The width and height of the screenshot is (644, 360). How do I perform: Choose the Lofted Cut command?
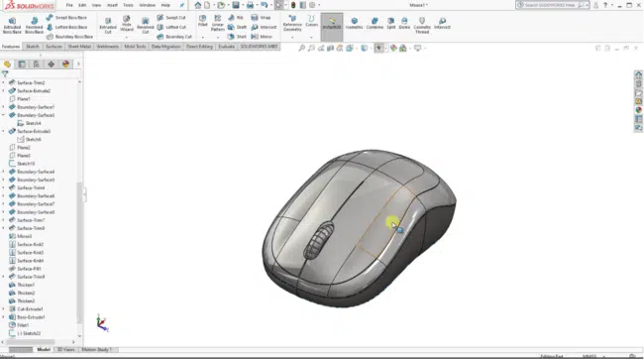171,27
